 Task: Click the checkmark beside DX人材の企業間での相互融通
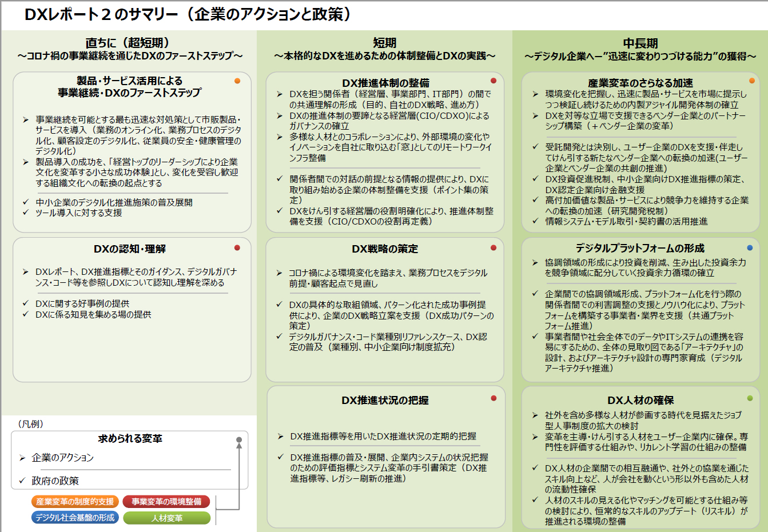pyautogui.click(x=535, y=468)
